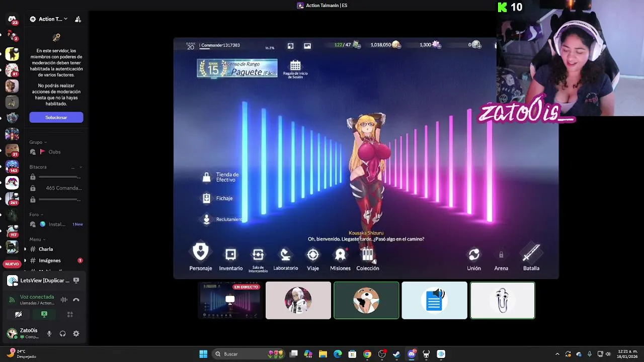Deafen headphones in Discord user panel
644x362 pixels.
click(62, 333)
